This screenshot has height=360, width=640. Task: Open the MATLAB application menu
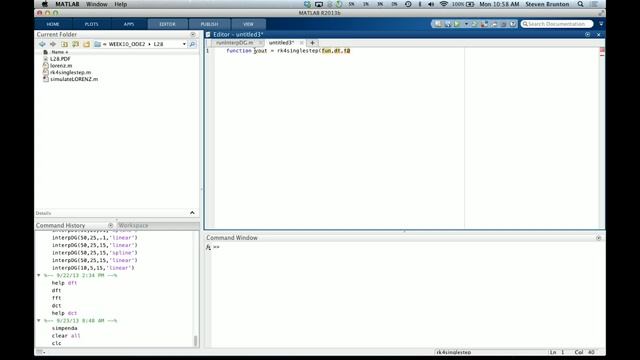point(67,4)
